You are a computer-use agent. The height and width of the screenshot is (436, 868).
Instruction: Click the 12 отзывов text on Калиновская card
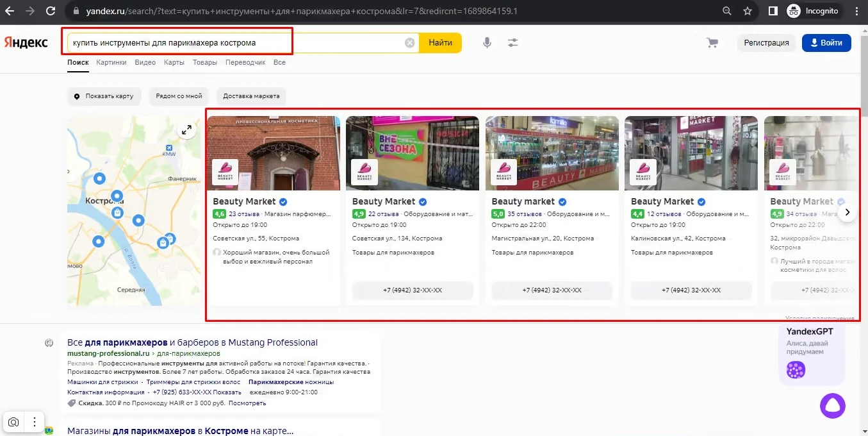[663, 214]
